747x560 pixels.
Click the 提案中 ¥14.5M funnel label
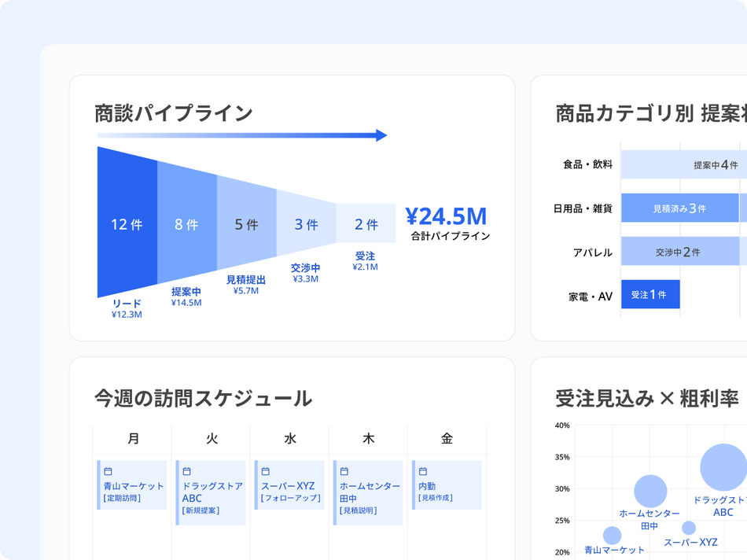click(186, 297)
